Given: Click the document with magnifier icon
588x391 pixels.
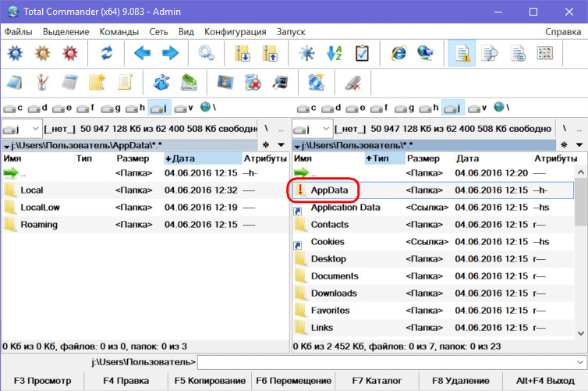Looking at the screenshot, I should (x=490, y=53).
